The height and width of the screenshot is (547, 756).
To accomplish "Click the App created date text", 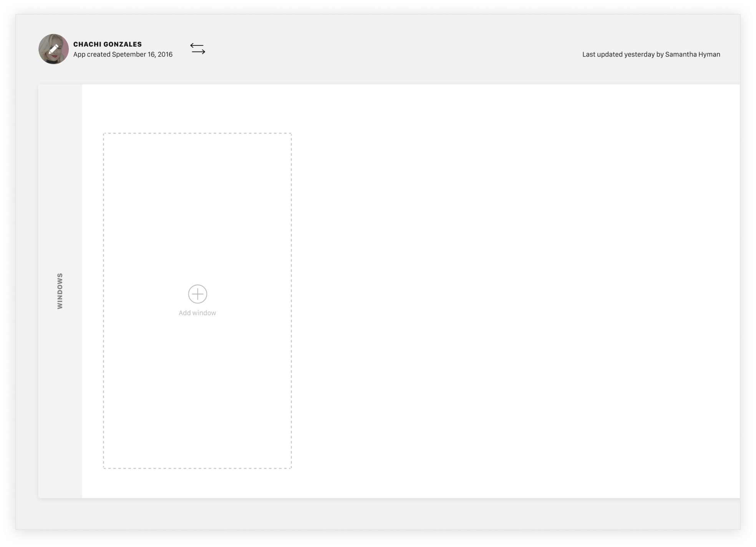I will pos(123,54).
